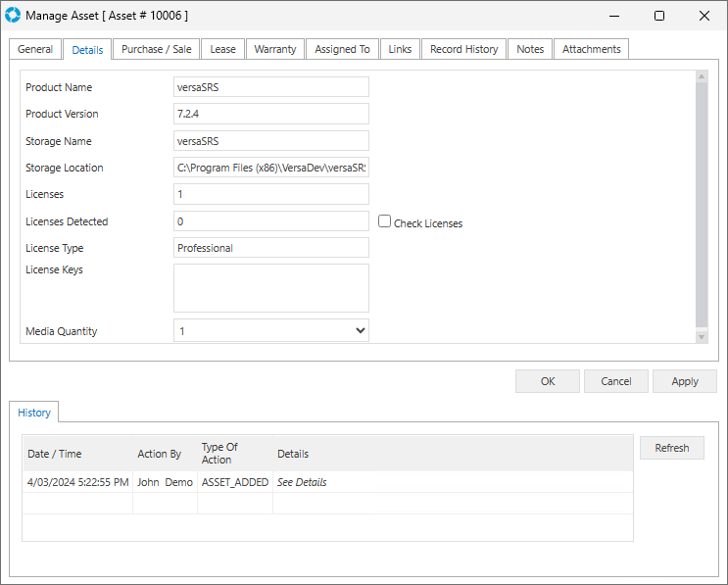
Task: Apply the asset changes
Action: click(684, 381)
